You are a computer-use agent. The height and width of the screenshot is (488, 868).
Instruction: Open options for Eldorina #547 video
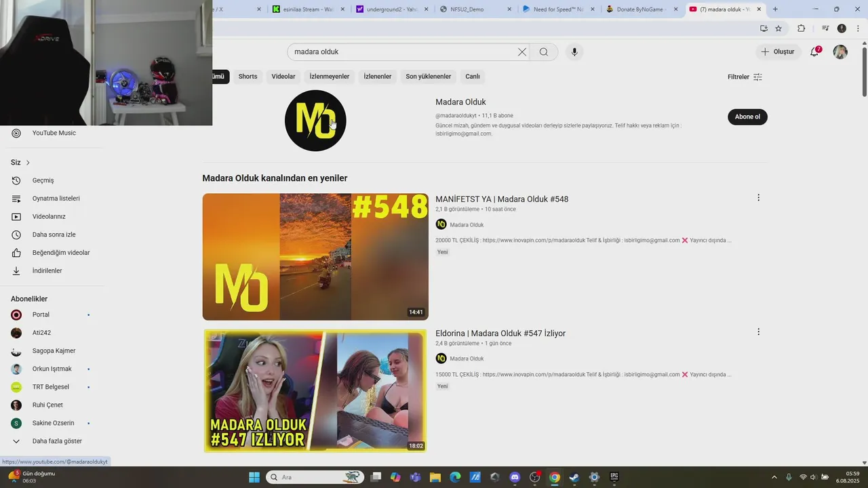click(758, 332)
